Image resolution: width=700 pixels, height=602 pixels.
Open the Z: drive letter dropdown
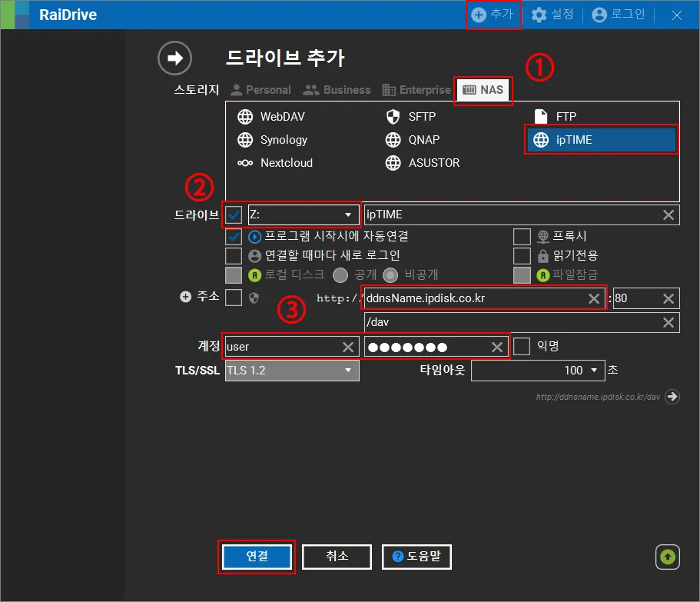click(304, 215)
